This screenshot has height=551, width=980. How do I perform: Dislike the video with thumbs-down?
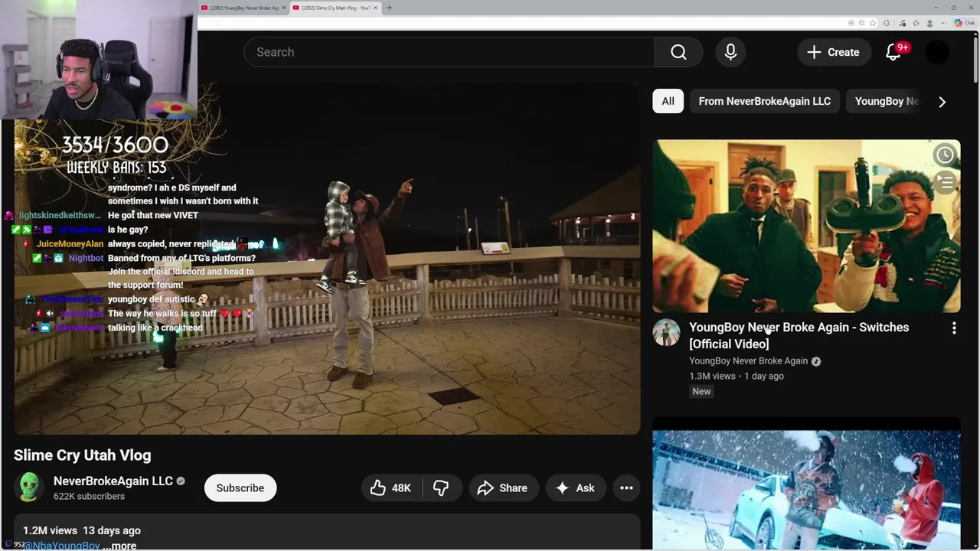pos(441,488)
